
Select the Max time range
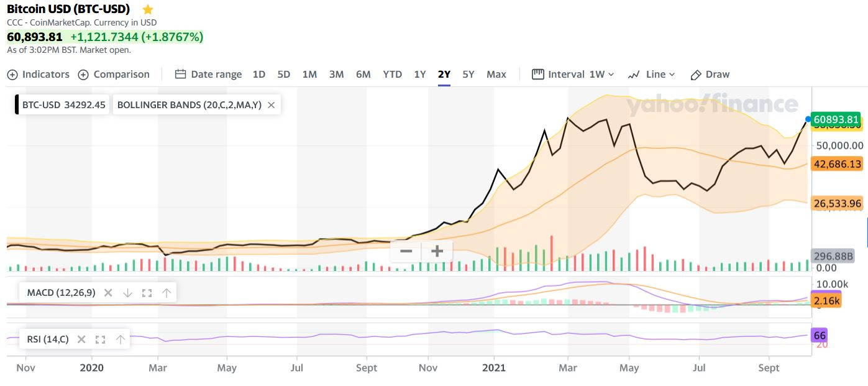496,74
